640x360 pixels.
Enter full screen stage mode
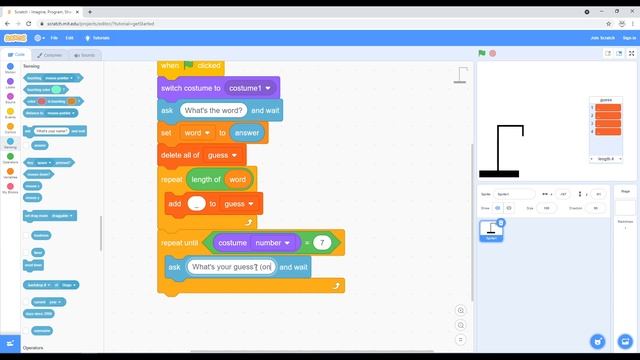631,53
